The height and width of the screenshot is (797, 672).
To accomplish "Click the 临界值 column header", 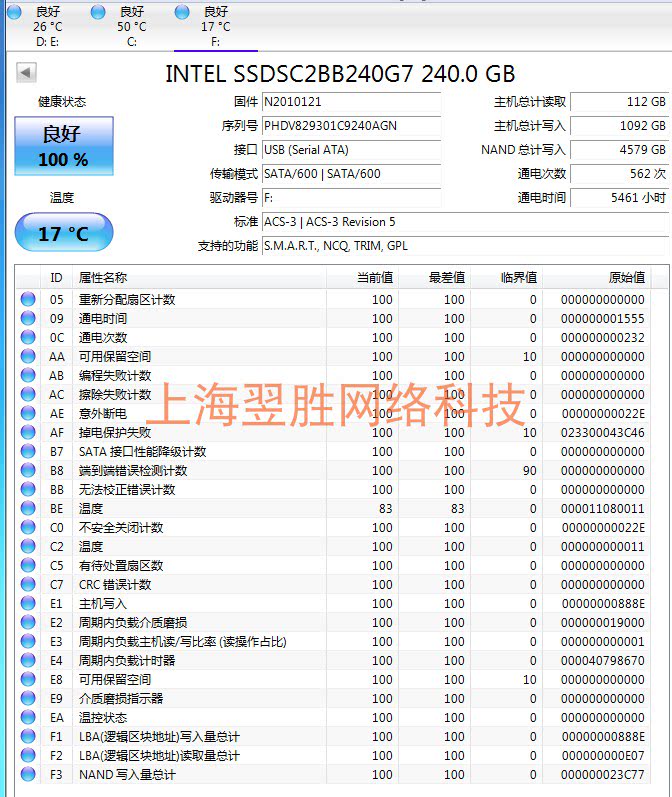I will [x=506, y=278].
